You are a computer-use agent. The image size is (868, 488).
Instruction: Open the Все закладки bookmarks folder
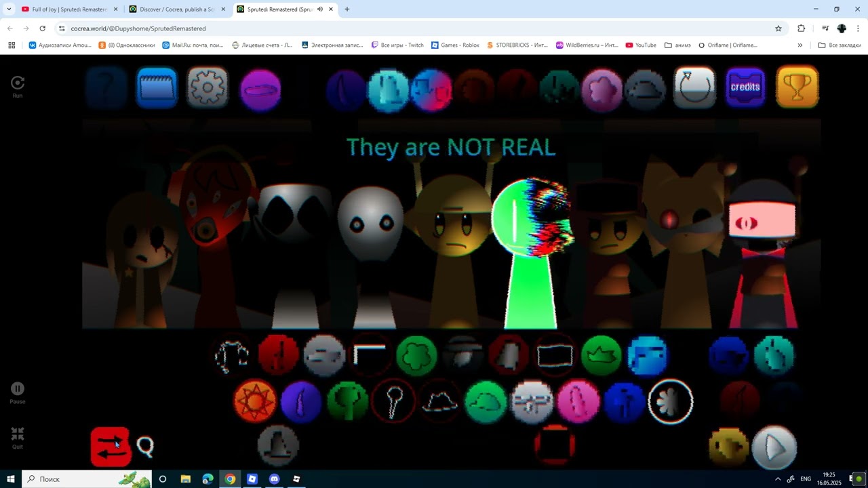point(840,45)
